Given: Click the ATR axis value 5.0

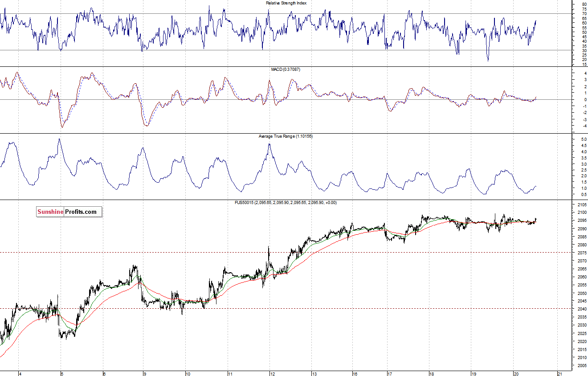Looking at the screenshot, I should tap(583, 139).
